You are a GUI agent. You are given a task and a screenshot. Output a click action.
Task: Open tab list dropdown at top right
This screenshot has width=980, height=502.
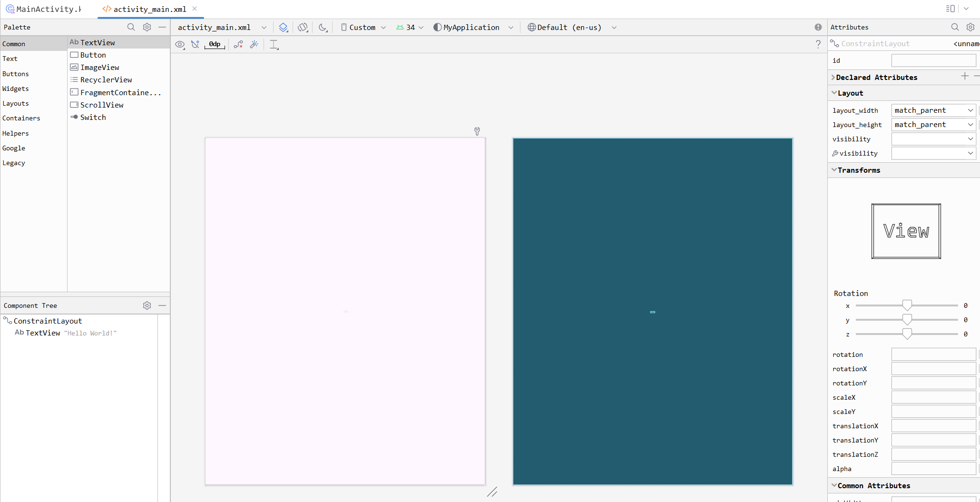tap(966, 9)
